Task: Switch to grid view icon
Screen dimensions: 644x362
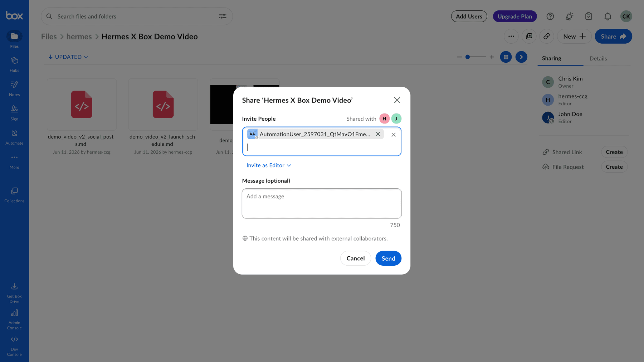Action: pos(506,57)
